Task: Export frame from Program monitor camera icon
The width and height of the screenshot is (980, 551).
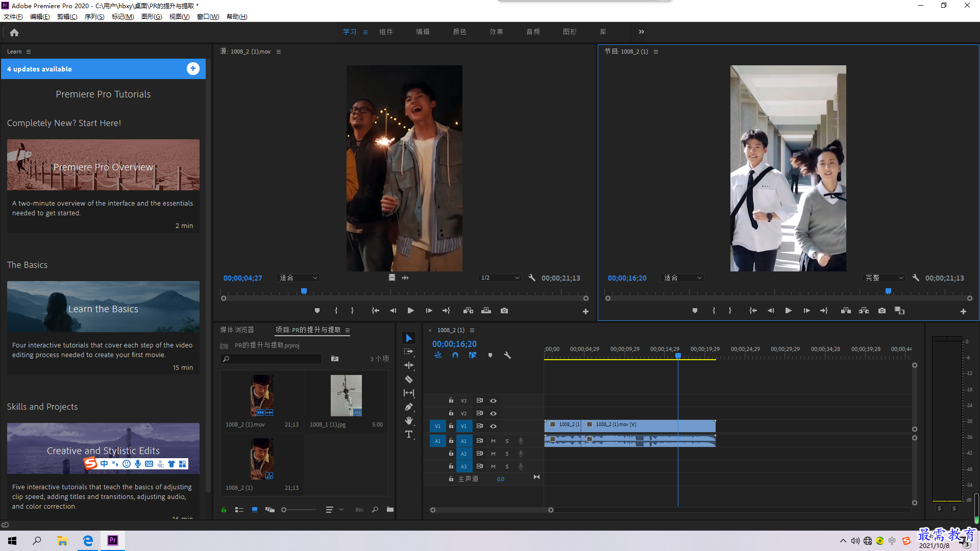Action: (882, 311)
